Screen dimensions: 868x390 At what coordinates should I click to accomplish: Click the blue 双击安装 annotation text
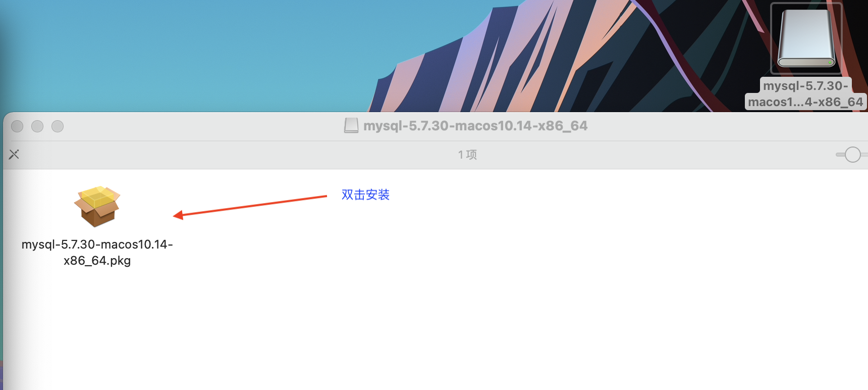click(365, 195)
